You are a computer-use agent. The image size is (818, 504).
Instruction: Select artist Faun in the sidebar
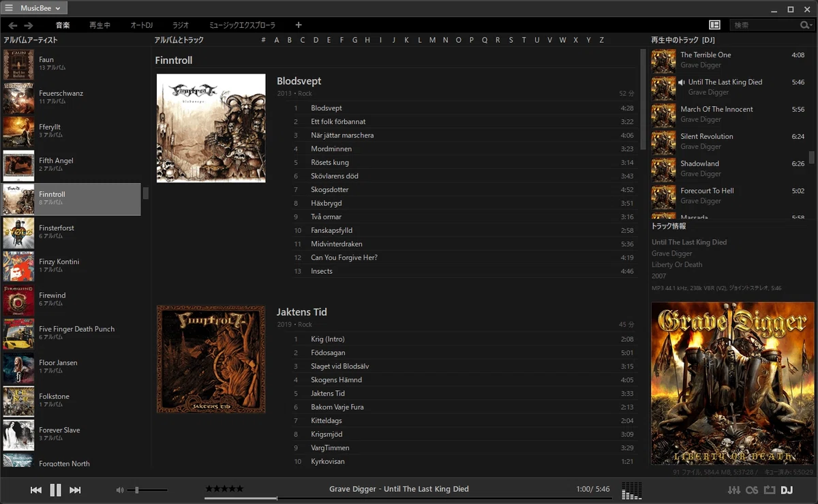point(71,64)
